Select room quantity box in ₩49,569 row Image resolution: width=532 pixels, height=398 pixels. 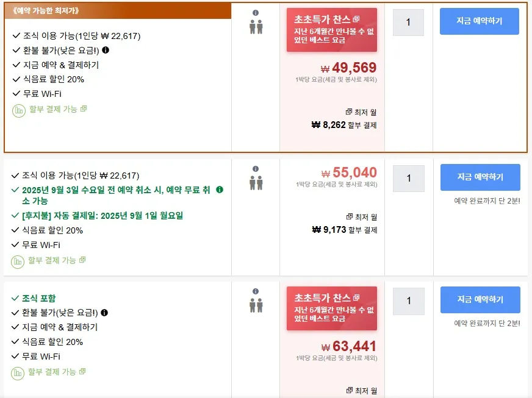[x=408, y=23]
